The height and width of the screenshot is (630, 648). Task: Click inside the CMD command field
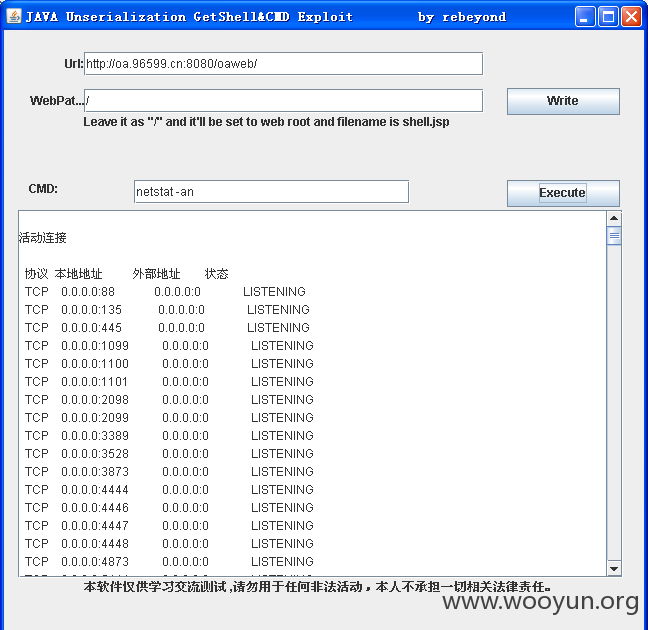tap(272, 191)
